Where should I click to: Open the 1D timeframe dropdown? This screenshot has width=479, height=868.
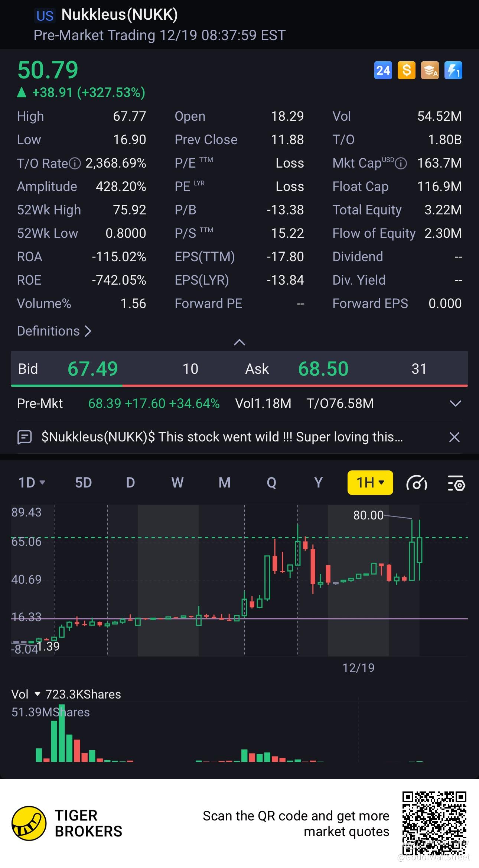pyautogui.click(x=32, y=483)
